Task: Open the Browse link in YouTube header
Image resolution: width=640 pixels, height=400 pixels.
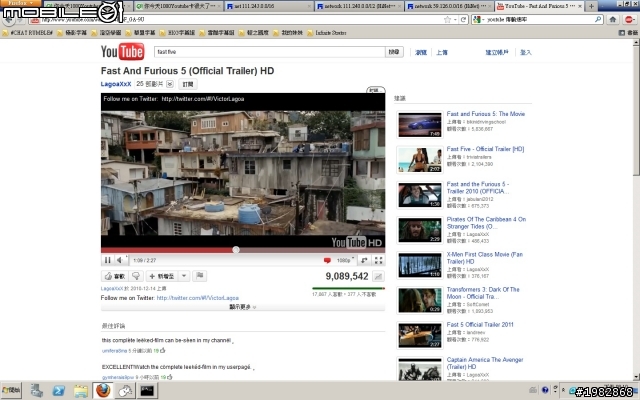Action: pyautogui.click(x=421, y=53)
